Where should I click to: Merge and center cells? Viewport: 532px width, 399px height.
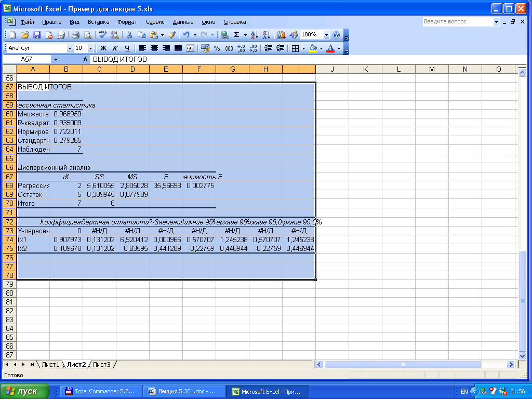click(190, 48)
